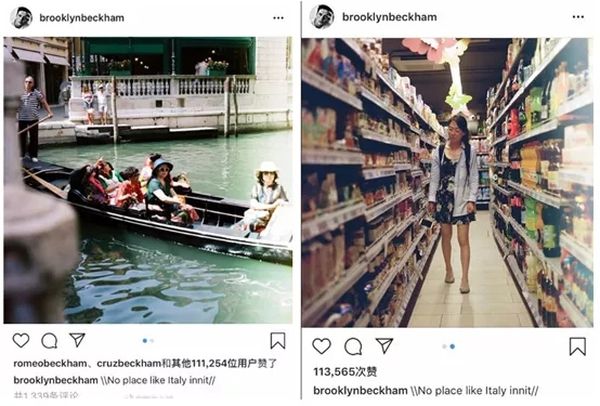Open brooklynbeckham avatar on right post
The height and width of the screenshot is (406, 600).
(322, 17)
